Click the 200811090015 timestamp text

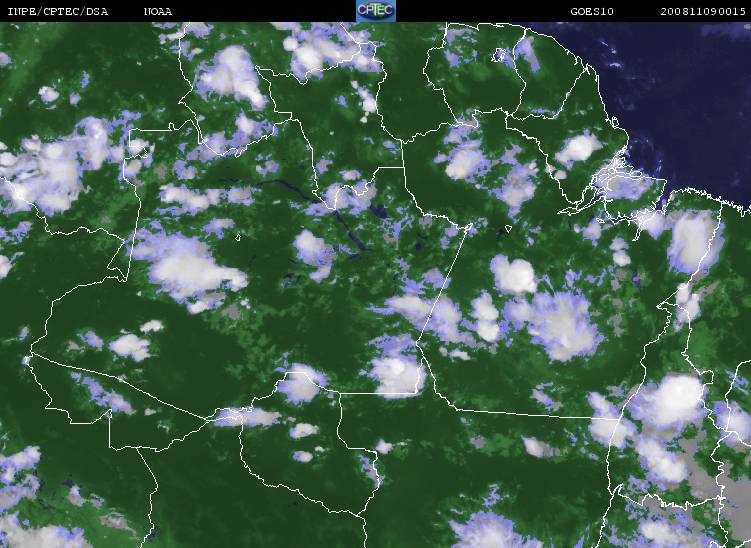click(x=703, y=11)
